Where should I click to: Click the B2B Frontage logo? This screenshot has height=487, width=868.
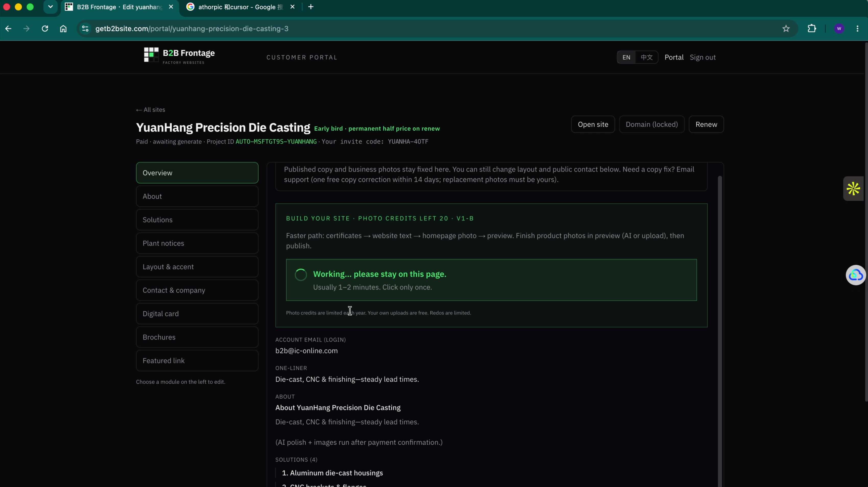pos(179,56)
